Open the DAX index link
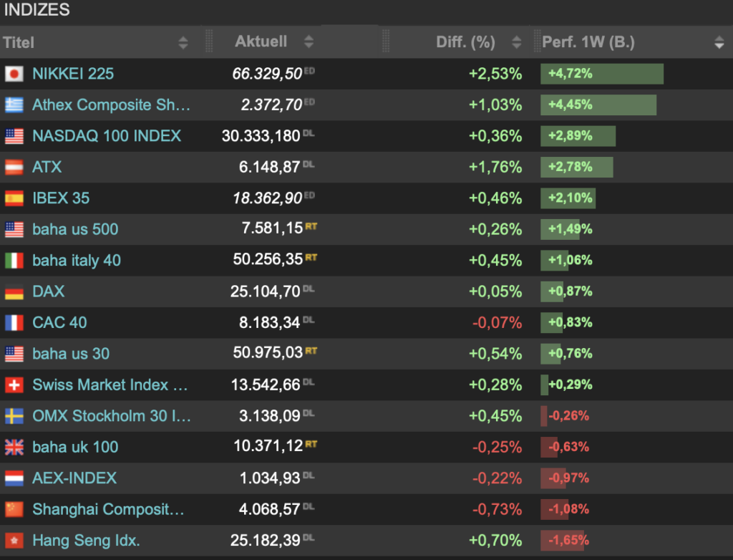This screenshot has height=560, width=733. (49, 291)
